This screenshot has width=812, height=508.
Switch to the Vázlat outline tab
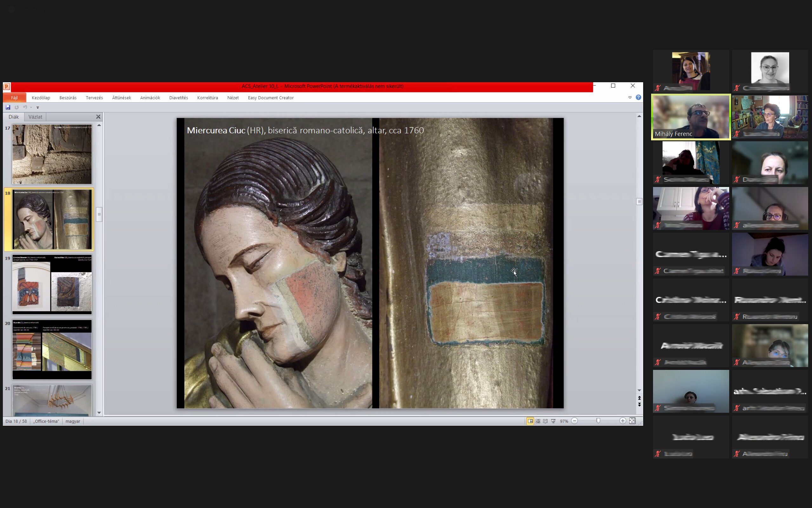35,117
